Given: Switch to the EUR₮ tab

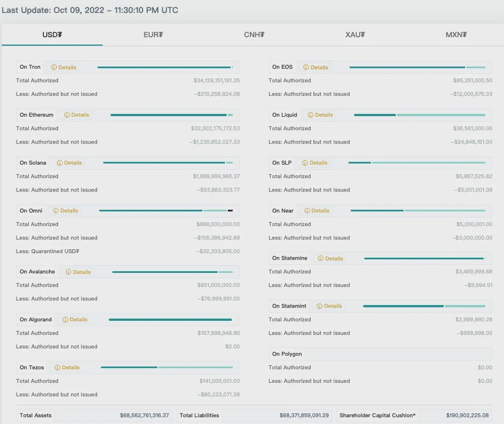Looking at the screenshot, I should pyautogui.click(x=153, y=35).
